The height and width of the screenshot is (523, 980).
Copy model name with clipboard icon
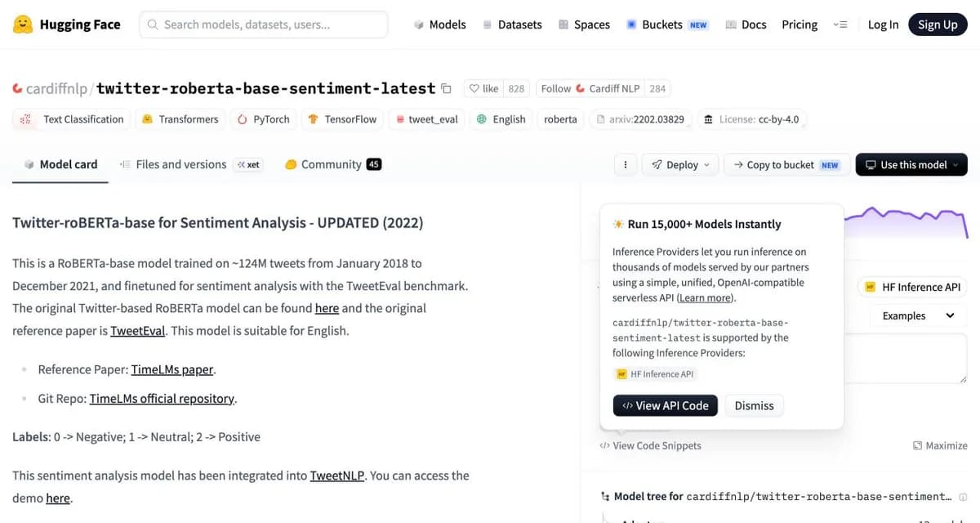446,88
